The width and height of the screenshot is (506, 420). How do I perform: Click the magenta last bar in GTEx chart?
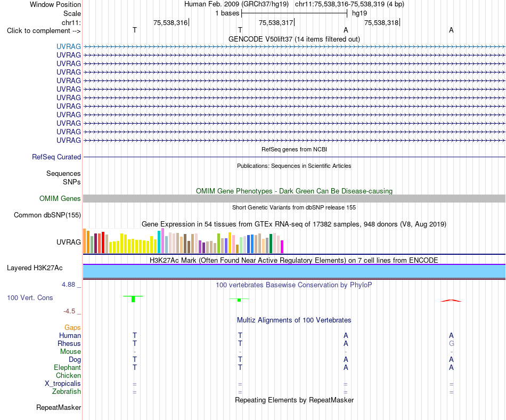282,247
